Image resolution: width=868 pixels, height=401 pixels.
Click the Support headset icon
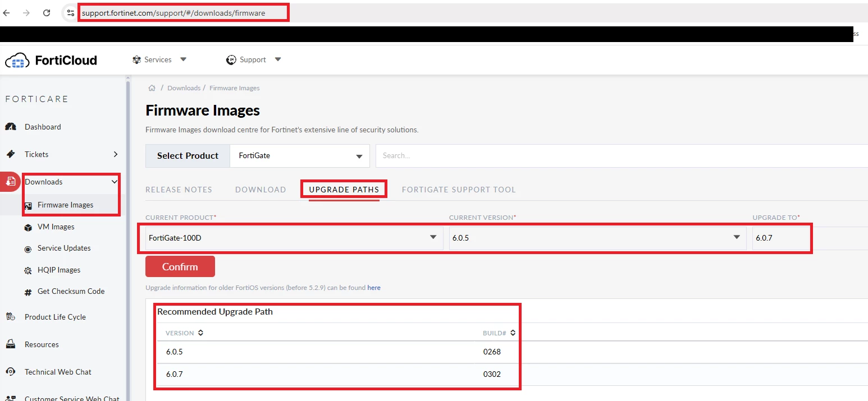pos(231,59)
